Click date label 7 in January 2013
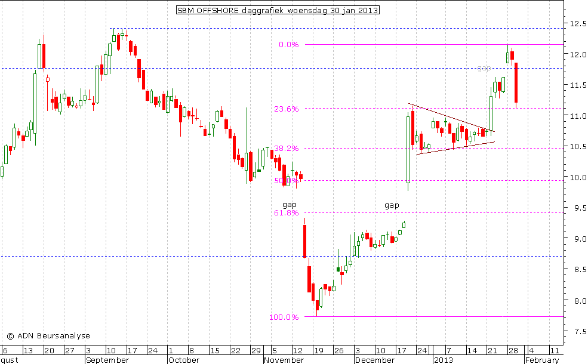The height and width of the screenshot is (364, 588). pyautogui.click(x=449, y=351)
